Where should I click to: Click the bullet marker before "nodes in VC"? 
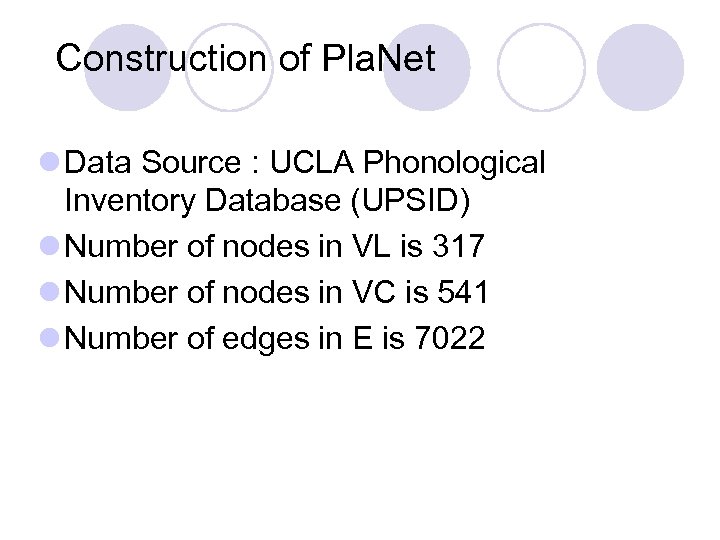(x=50, y=292)
